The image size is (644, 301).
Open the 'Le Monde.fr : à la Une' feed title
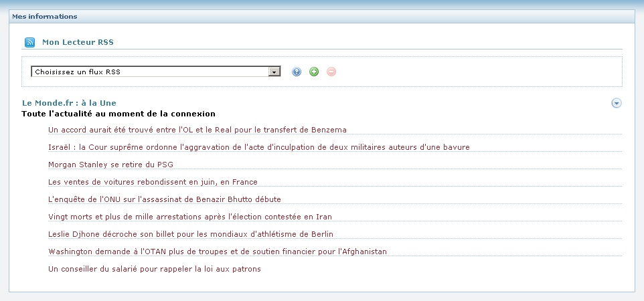pyautogui.click(x=69, y=102)
